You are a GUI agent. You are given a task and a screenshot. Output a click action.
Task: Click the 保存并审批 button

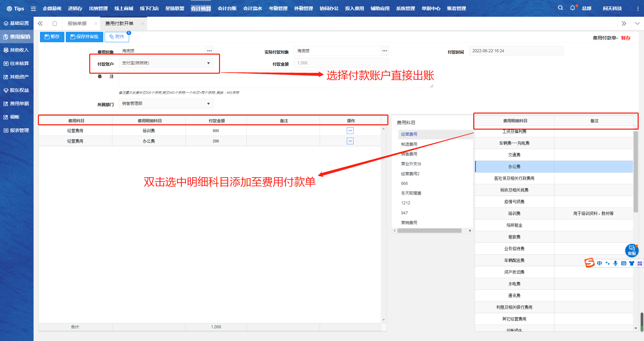(84, 37)
